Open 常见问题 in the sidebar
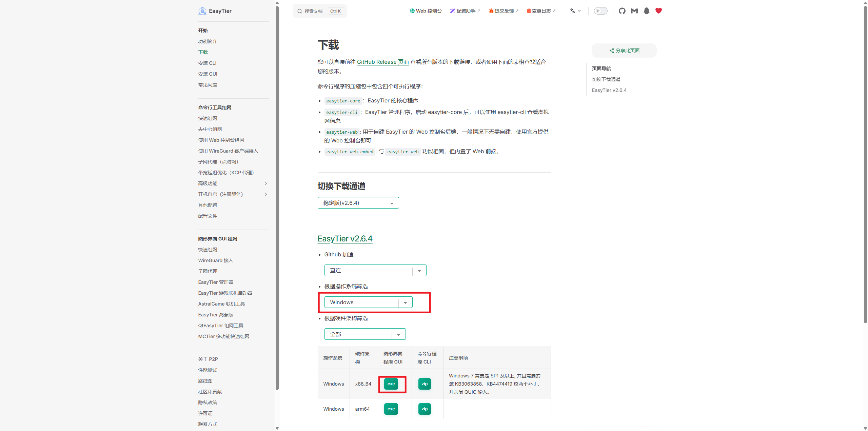868x431 pixels. 208,85
